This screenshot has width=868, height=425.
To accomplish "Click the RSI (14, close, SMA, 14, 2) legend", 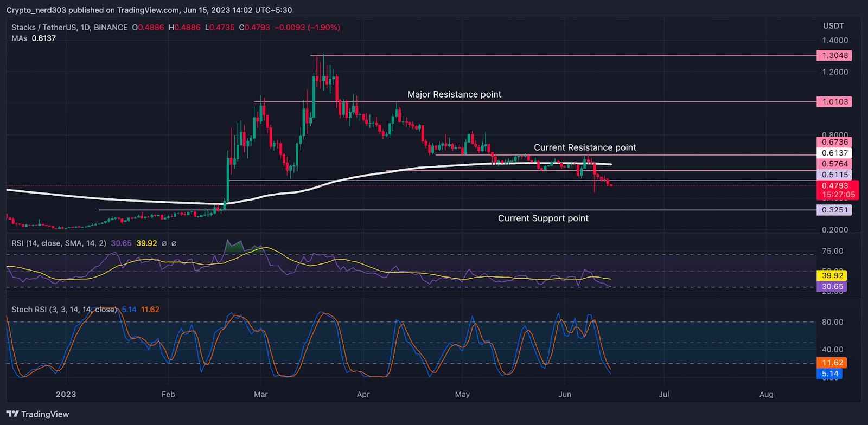I will coord(59,243).
